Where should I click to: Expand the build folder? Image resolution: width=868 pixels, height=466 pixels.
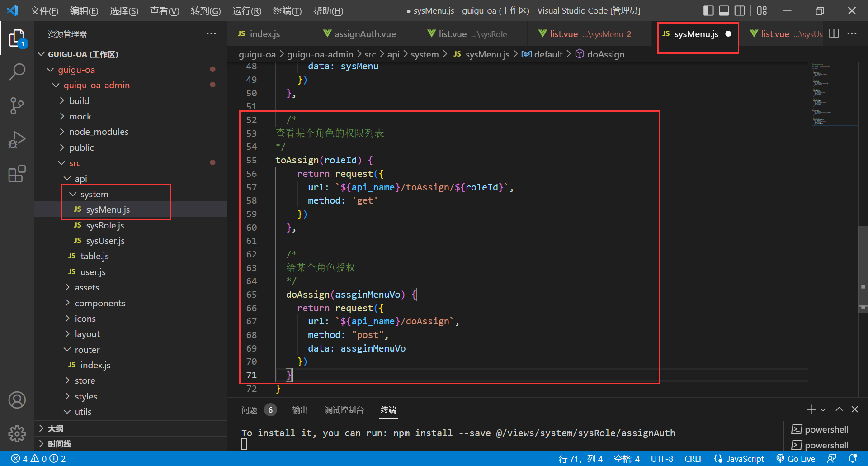click(x=79, y=101)
